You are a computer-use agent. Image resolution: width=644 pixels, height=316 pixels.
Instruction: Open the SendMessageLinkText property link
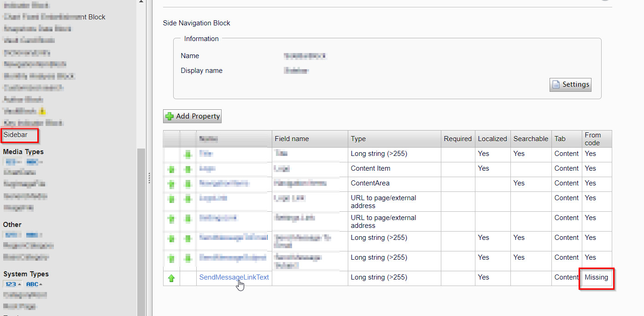(x=234, y=277)
